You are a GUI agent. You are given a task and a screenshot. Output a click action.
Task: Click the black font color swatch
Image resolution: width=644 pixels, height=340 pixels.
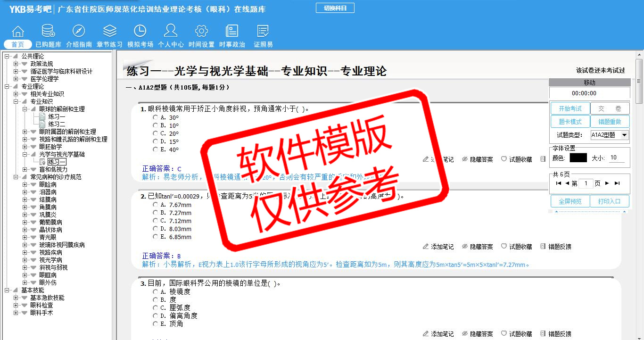coord(578,158)
